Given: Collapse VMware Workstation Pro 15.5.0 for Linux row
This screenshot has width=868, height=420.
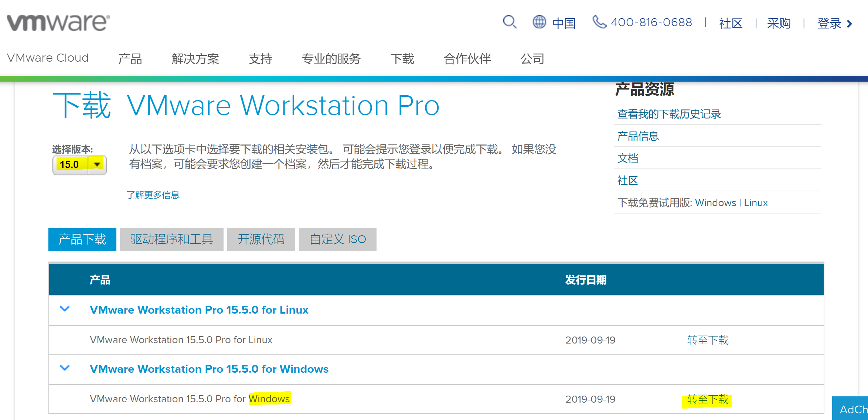Looking at the screenshot, I should (x=65, y=310).
